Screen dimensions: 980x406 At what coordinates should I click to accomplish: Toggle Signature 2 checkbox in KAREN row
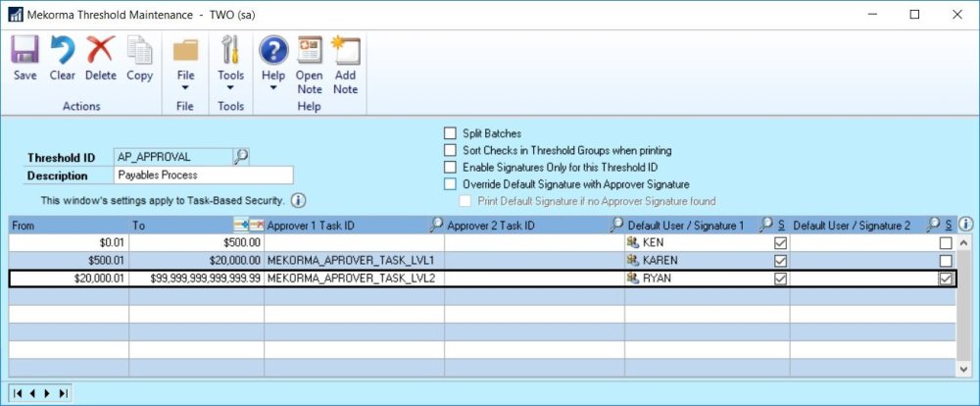tap(947, 261)
